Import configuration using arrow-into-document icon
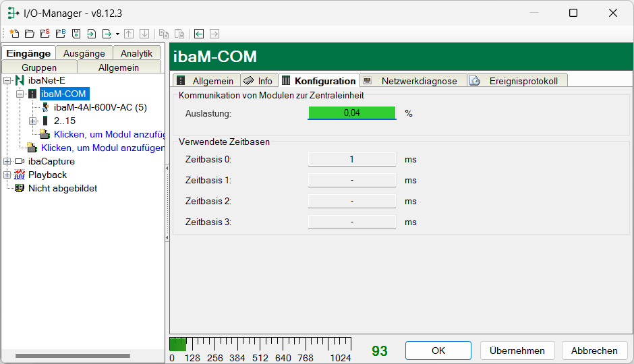This screenshot has height=364, width=634. 91,34
